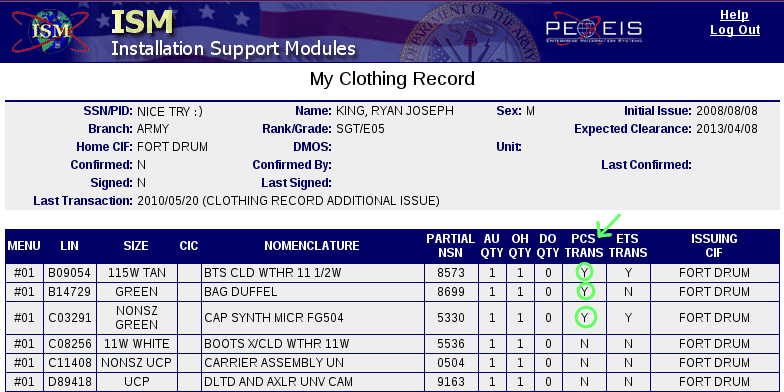The image size is (784, 392).
Task: Click the ETS TRANS column header
Action: pyautogui.click(x=628, y=246)
